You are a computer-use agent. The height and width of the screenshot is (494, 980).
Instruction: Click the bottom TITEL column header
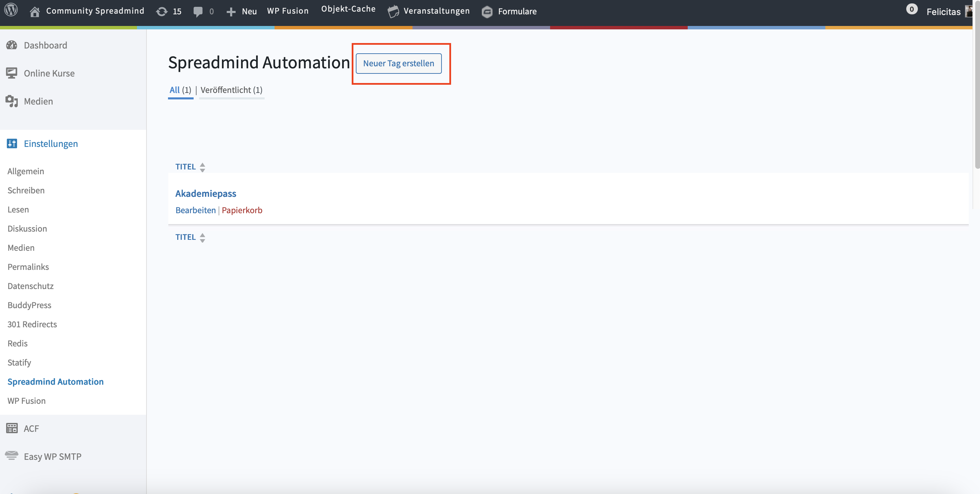pyautogui.click(x=185, y=237)
